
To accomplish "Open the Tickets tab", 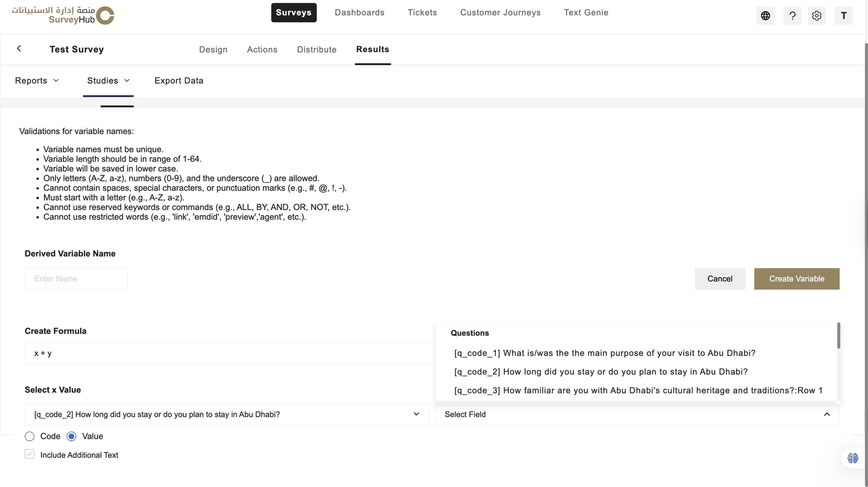I will click(422, 12).
